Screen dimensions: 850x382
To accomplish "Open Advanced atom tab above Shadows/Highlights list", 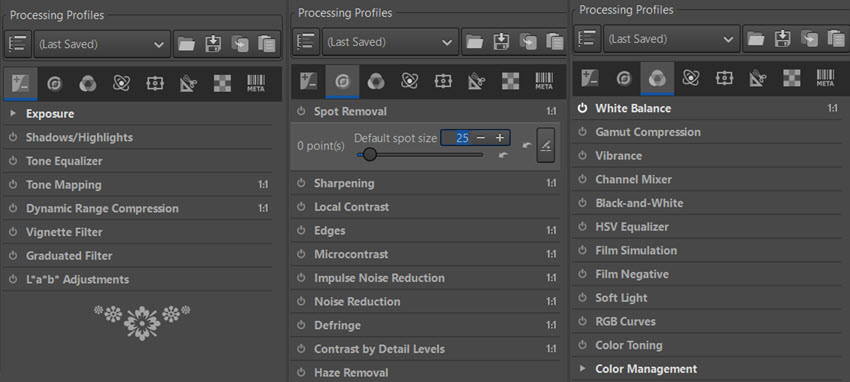I will click(121, 83).
